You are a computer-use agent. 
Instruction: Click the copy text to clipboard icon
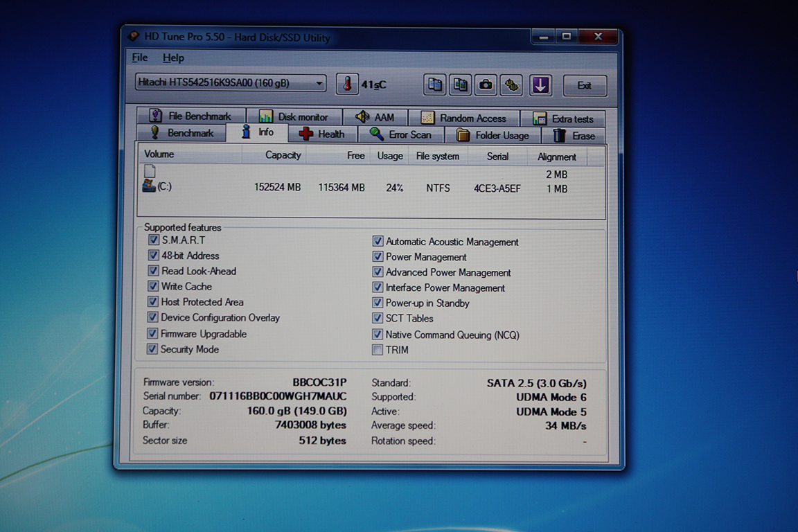[435, 85]
